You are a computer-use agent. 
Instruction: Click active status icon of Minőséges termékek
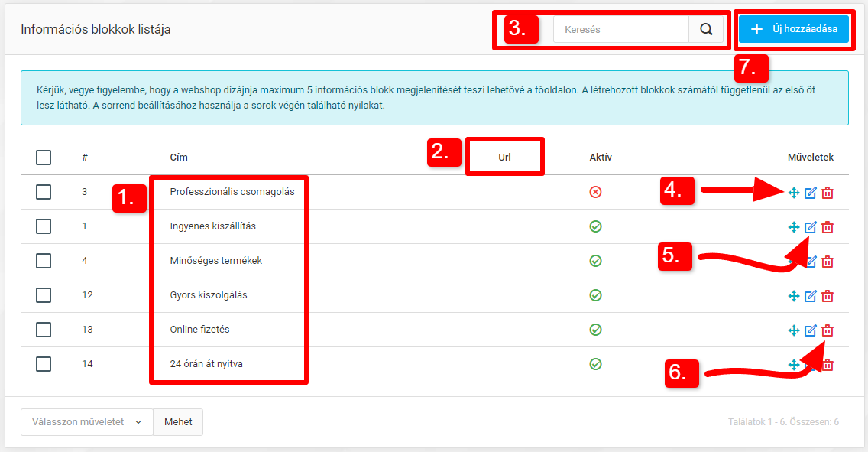(x=596, y=261)
